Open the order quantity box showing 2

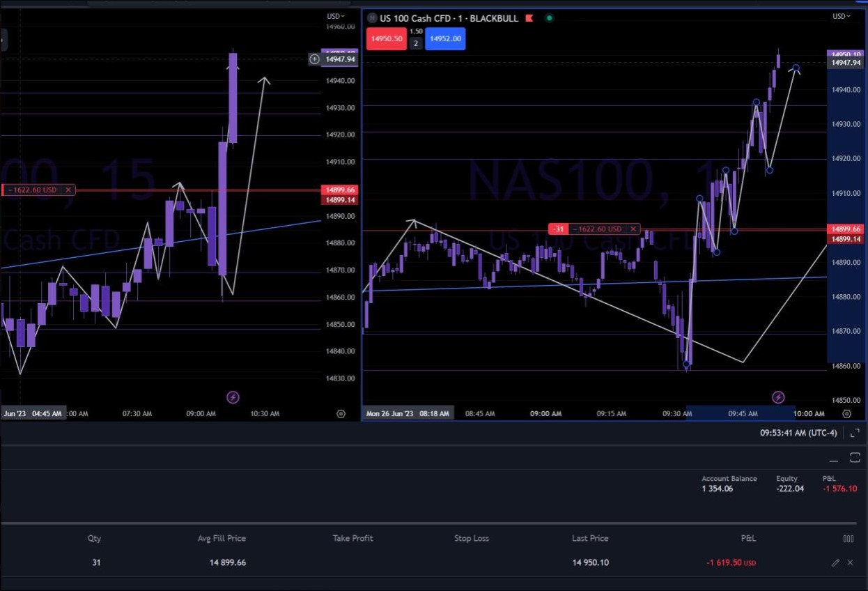pyautogui.click(x=416, y=43)
